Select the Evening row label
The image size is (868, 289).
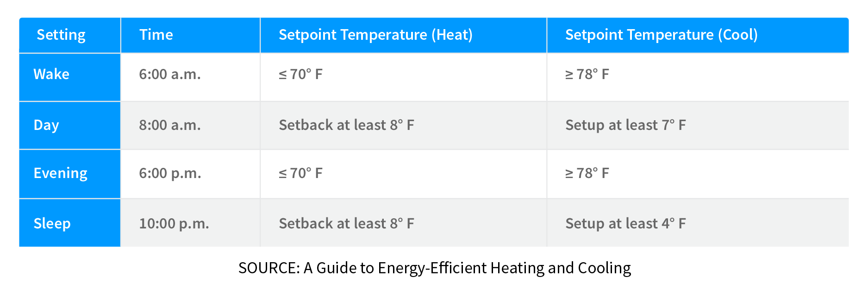(60, 173)
